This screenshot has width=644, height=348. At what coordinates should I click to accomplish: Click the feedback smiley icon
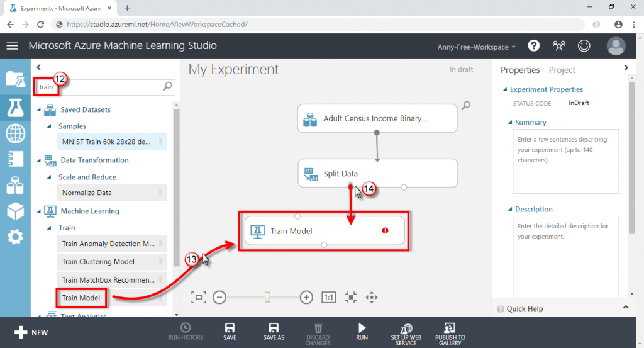pyautogui.click(x=584, y=45)
